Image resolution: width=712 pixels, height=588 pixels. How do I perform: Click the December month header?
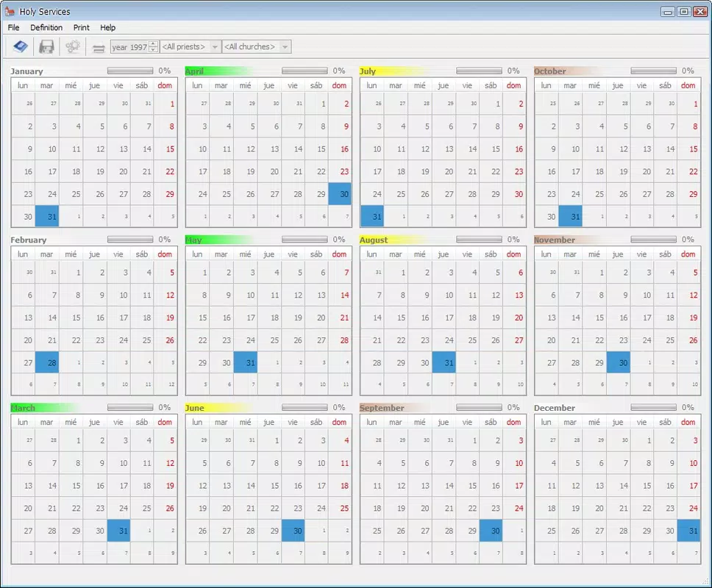tap(555, 408)
